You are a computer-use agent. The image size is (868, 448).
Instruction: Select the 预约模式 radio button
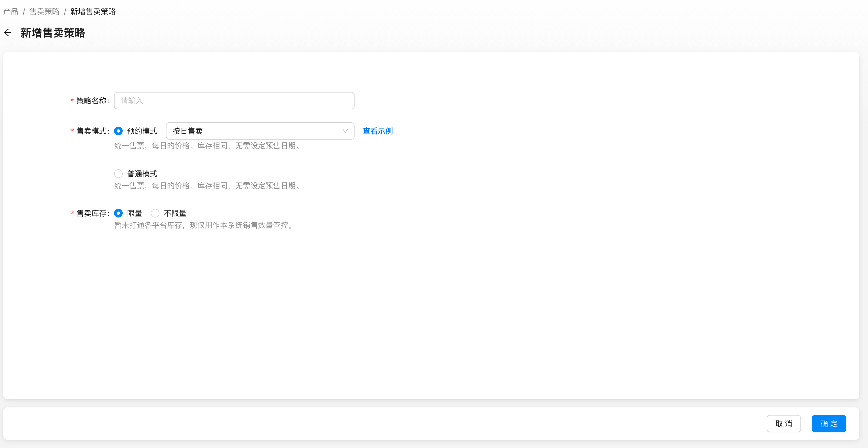coord(118,131)
